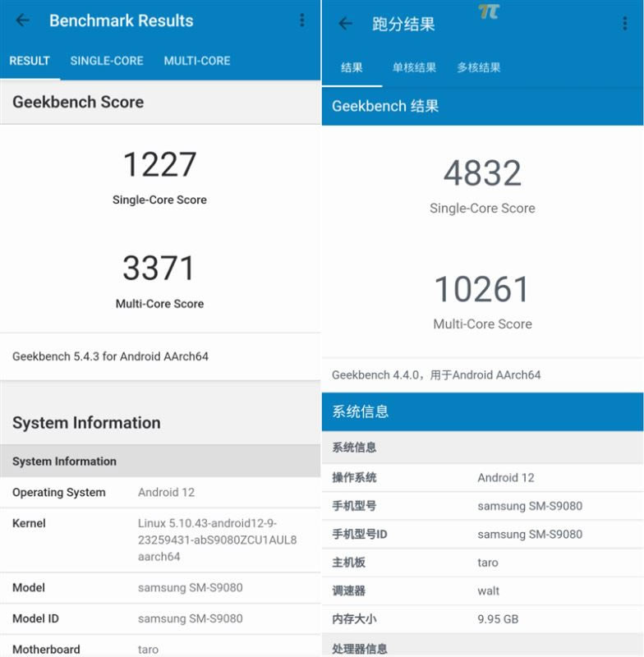Open overflow menu in Benchmark Results header

(x=301, y=20)
